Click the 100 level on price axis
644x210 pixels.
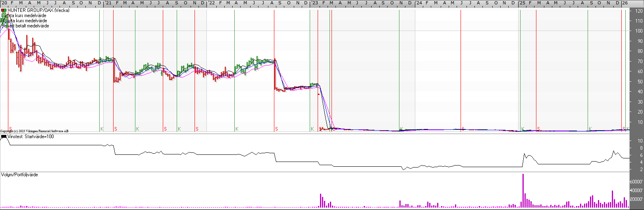[x=638, y=31]
